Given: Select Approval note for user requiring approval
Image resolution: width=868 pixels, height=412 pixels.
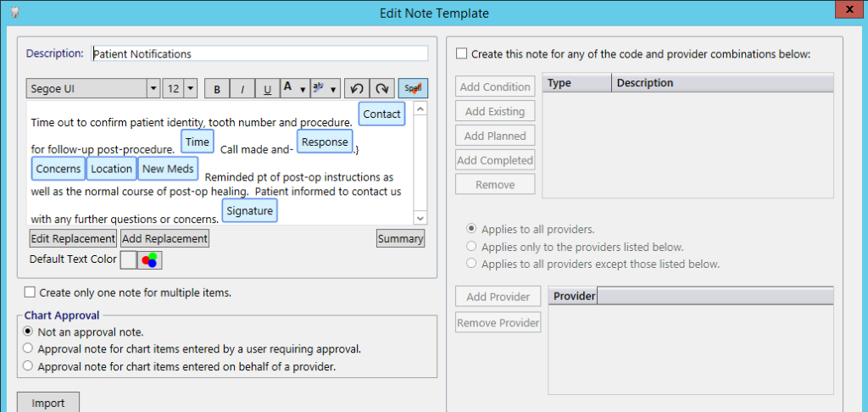Looking at the screenshot, I should coord(28,349).
